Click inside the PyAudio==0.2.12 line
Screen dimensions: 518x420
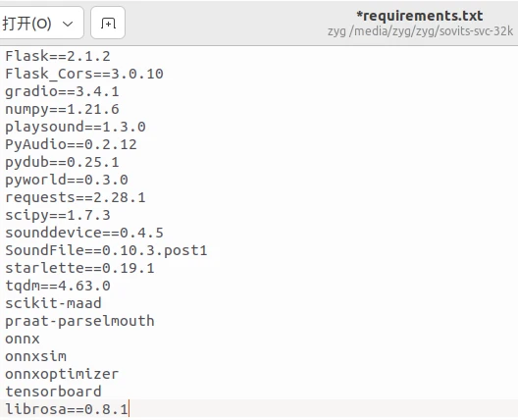pyautogui.click(x=71, y=144)
